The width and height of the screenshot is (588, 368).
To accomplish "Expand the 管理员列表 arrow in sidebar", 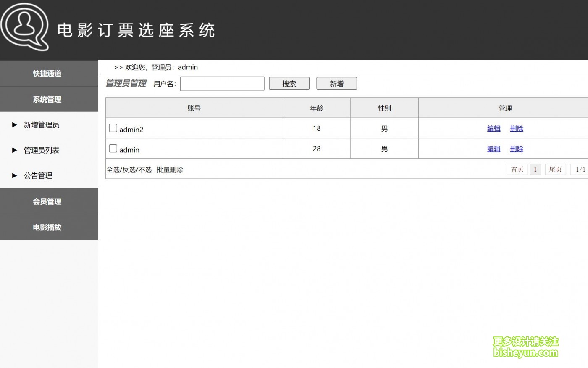I will [15, 150].
